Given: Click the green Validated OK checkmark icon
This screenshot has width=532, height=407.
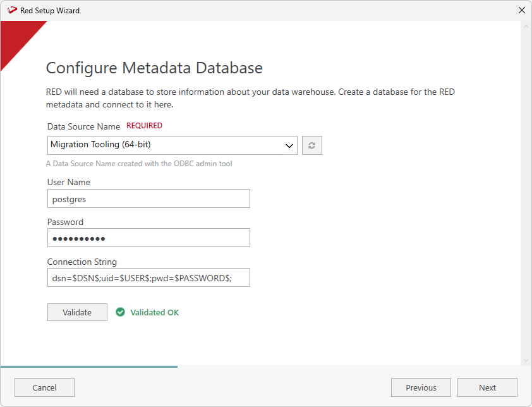Looking at the screenshot, I should click(121, 312).
